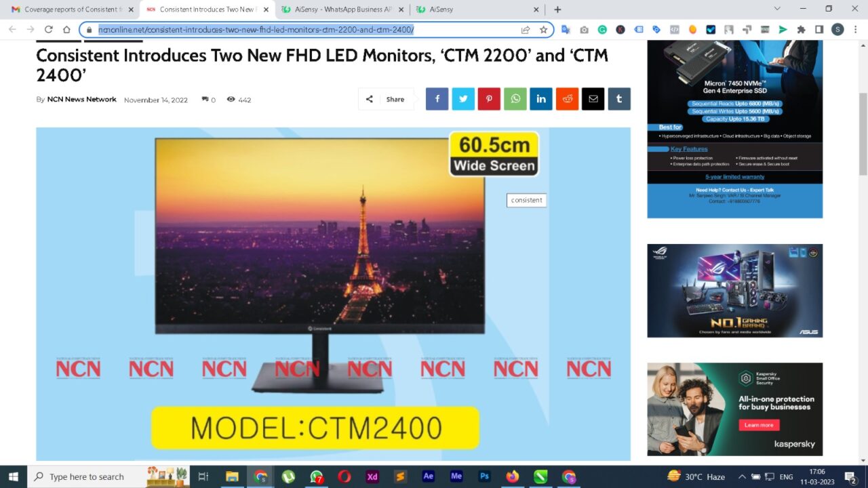Share the article on Tumblr
The width and height of the screenshot is (868, 488).
click(x=618, y=99)
